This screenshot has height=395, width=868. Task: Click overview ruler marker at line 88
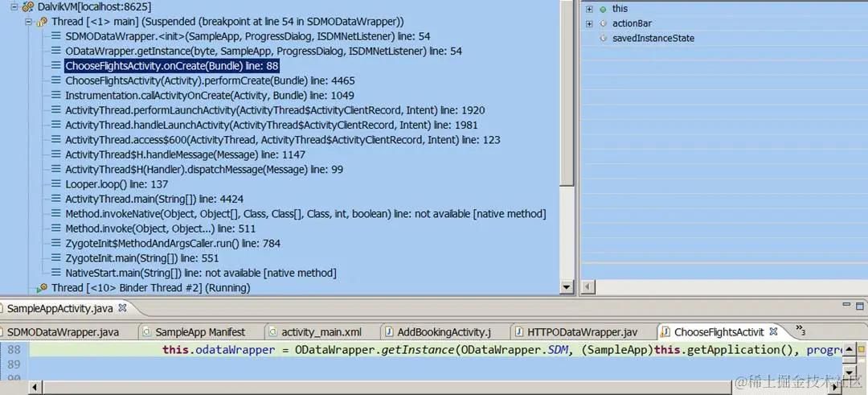[862, 350]
